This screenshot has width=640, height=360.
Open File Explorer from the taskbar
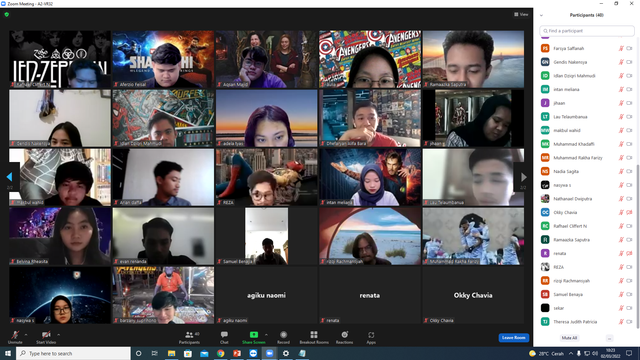(171, 353)
